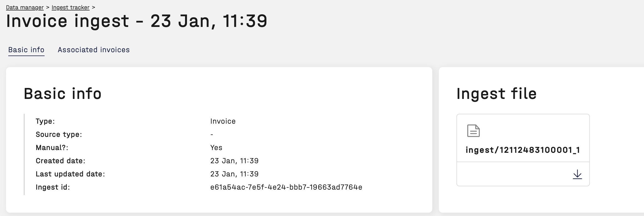This screenshot has height=216, width=644.
Task: Download the ingest file
Action: pos(577,174)
